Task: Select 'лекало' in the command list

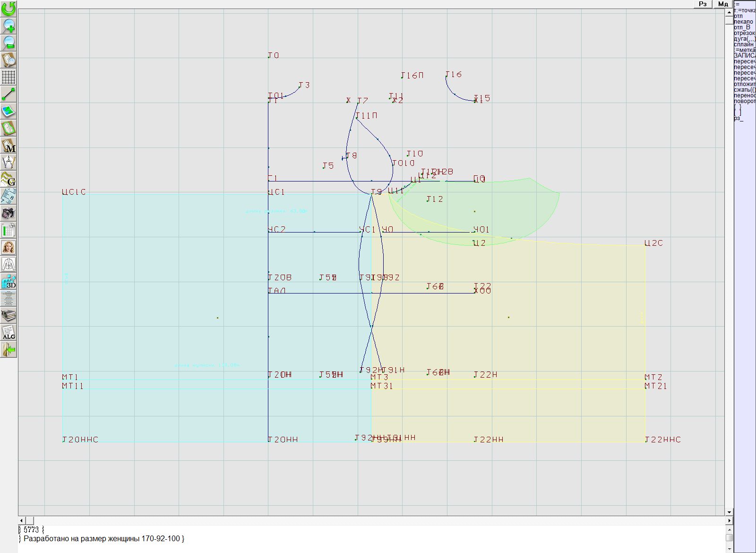Action: pos(744,22)
